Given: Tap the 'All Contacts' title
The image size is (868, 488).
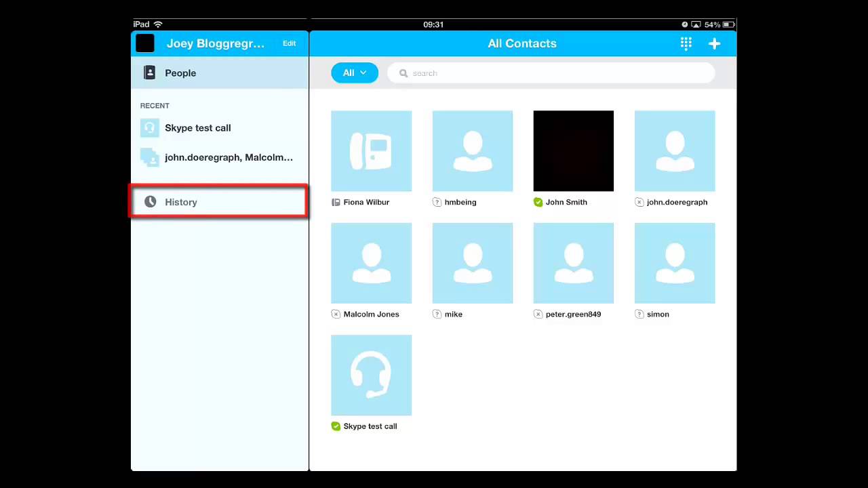Looking at the screenshot, I should click(522, 43).
